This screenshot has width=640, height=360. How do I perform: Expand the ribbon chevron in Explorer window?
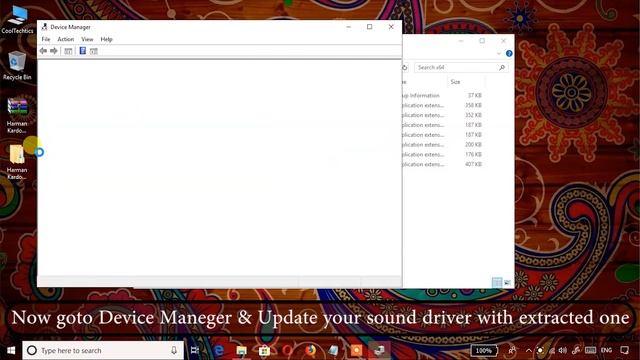499,53
